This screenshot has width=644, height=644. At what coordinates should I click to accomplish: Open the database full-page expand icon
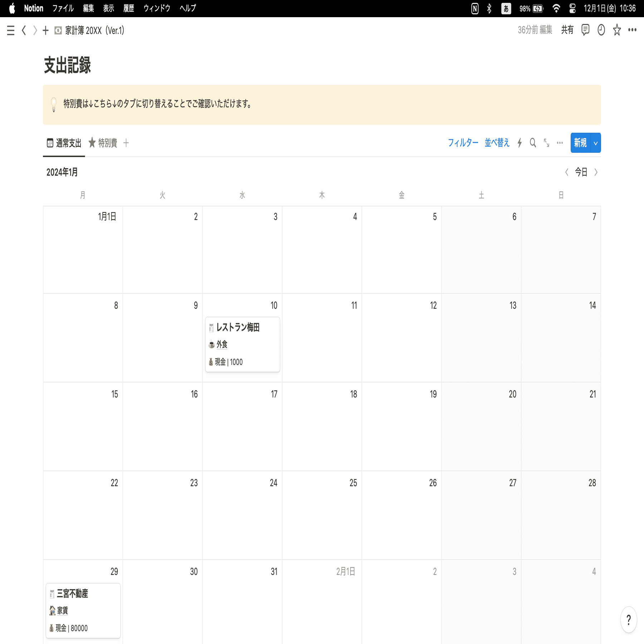(546, 143)
